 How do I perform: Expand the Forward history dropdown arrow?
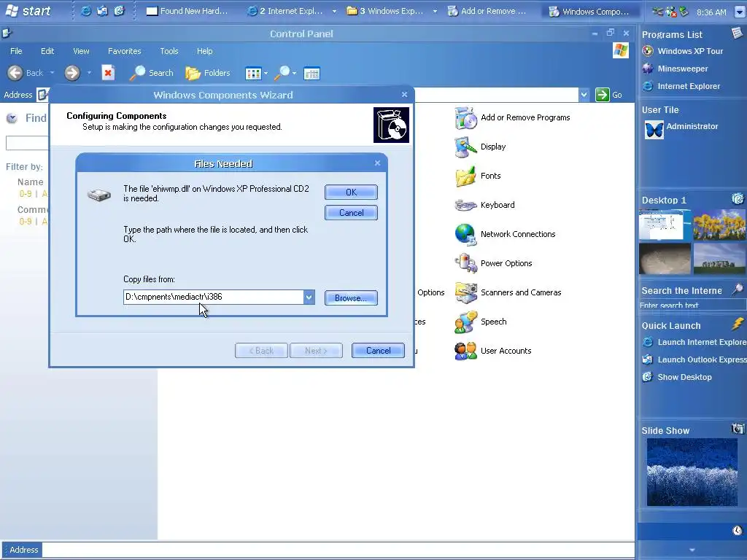tap(88, 73)
